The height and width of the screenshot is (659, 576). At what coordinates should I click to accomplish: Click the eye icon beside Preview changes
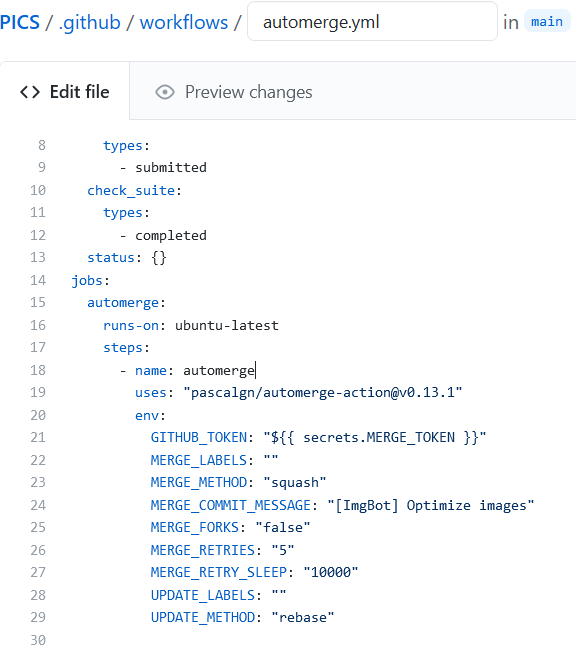(x=165, y=92)
